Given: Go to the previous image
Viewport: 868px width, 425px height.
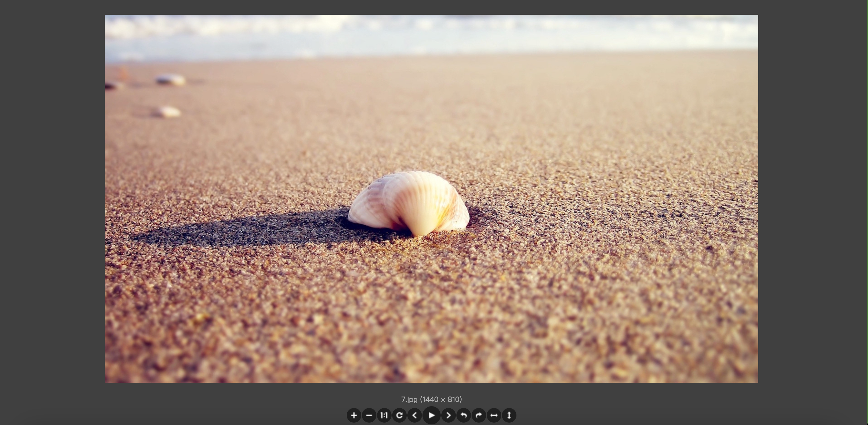Looking at the screenshot, I should [415, 415].
